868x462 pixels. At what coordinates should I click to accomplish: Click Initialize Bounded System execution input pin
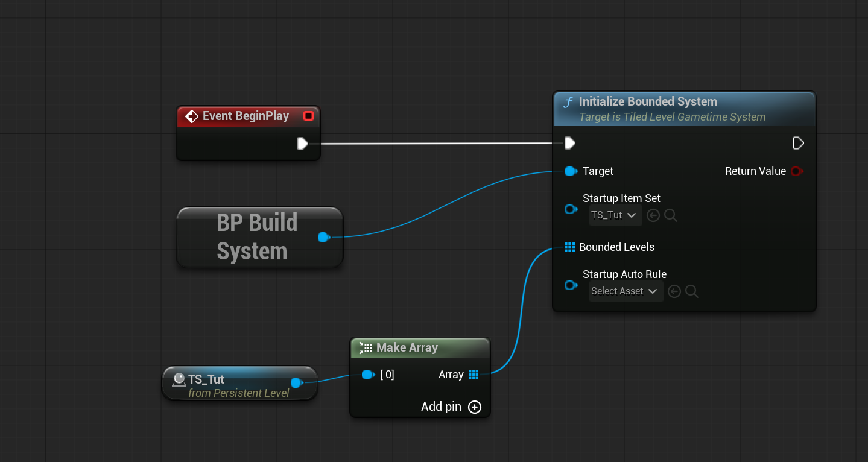click(569, 143)
